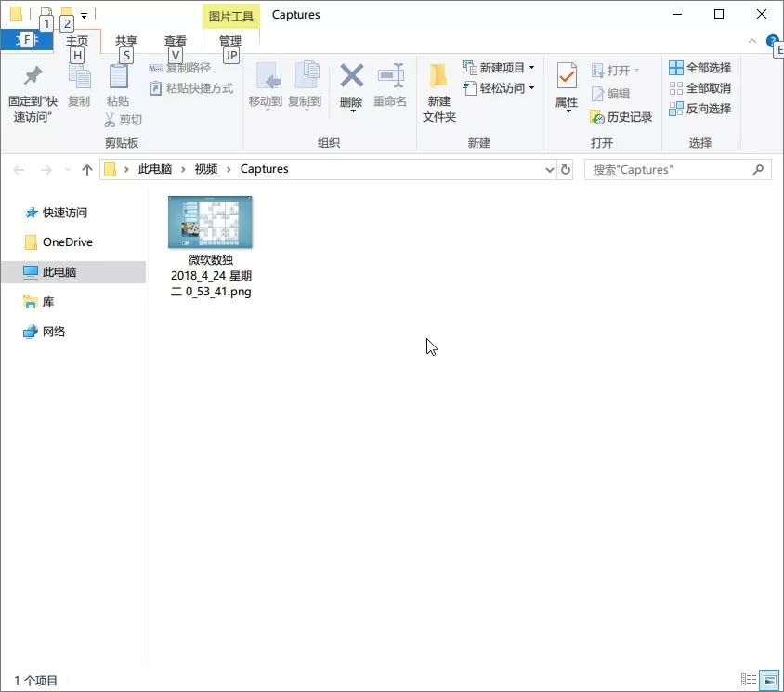The height and width of the screenshot is (692, 784).
Task: Click Select none (全部取消)
Action: click(x=700, y=88)
